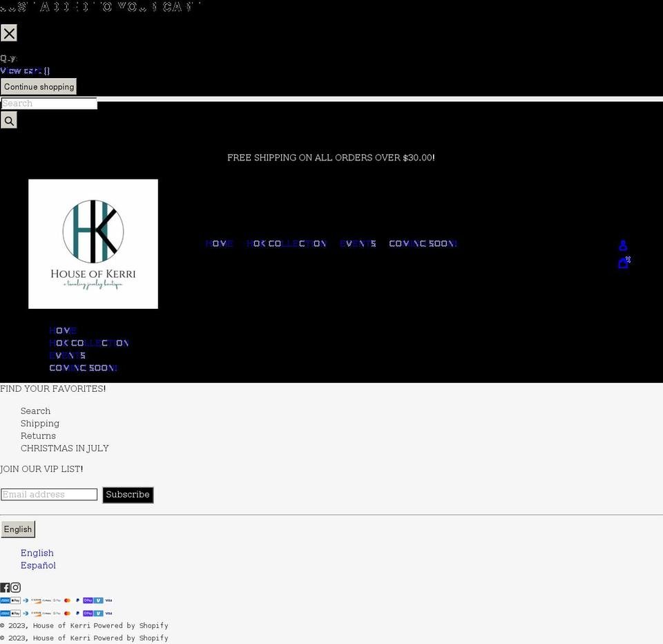The image size is (663, 644).
Task: Click the Discover icon in upper payment row
Action: click(x=37, y=600)
